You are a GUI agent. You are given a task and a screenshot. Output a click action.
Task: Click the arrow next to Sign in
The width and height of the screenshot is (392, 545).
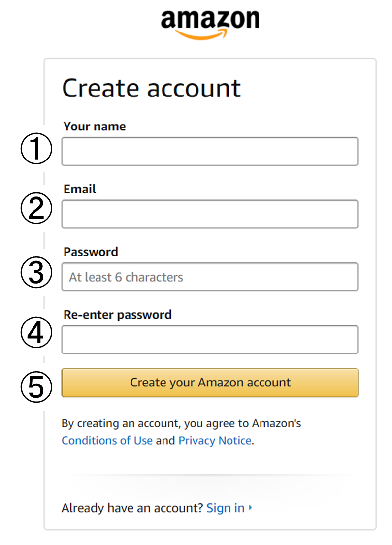click(250, 508)
